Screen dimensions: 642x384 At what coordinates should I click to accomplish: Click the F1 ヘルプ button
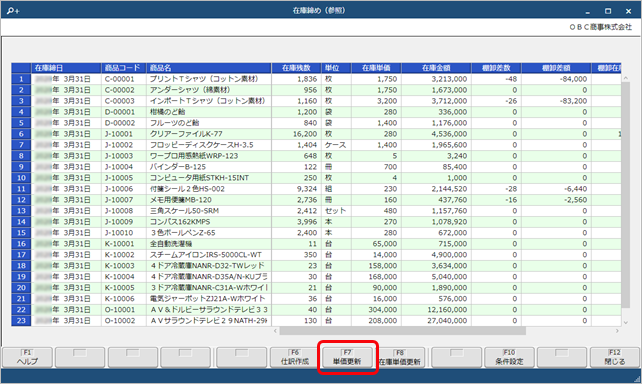click(27, 357)
